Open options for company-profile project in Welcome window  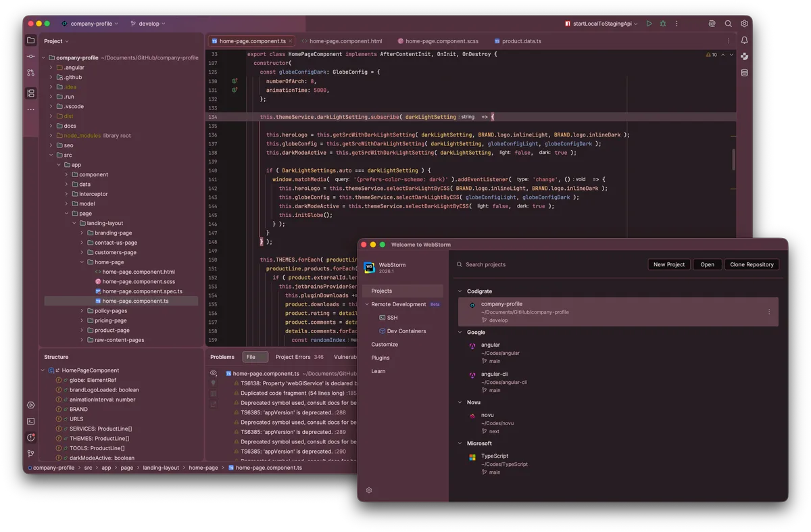click(769, 312)
